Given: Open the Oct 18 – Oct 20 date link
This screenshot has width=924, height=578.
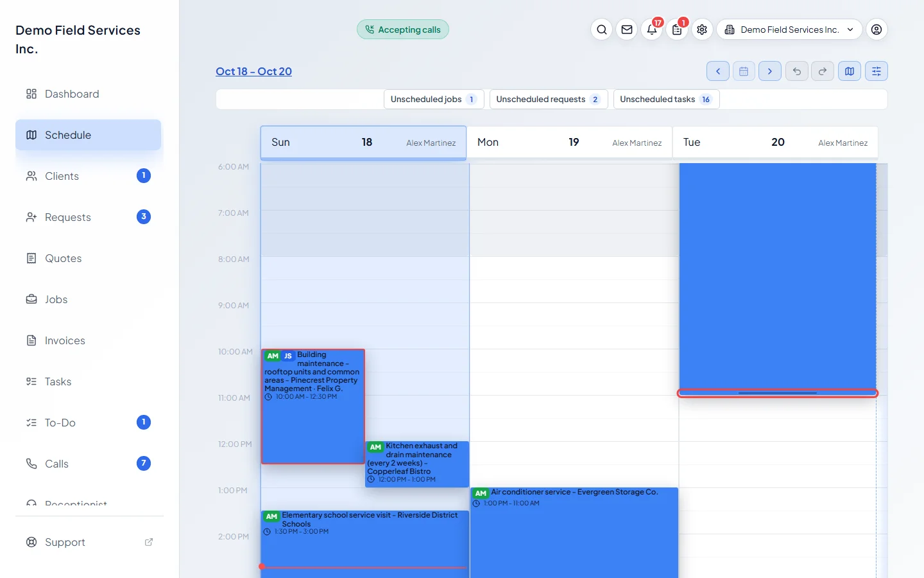Looking at the screenshot, I should [x=253, y=71].
